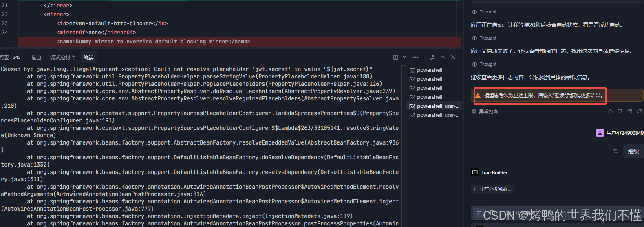Click the undo arrow beside the 继续 message
This screenshot has width=644, height=227.
tap(615, 151)
